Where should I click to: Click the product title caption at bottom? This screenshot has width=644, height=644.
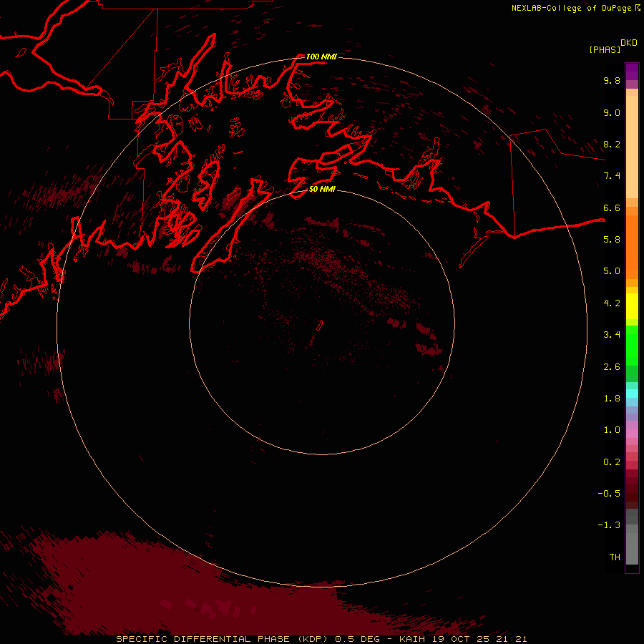tap(321, 639)
